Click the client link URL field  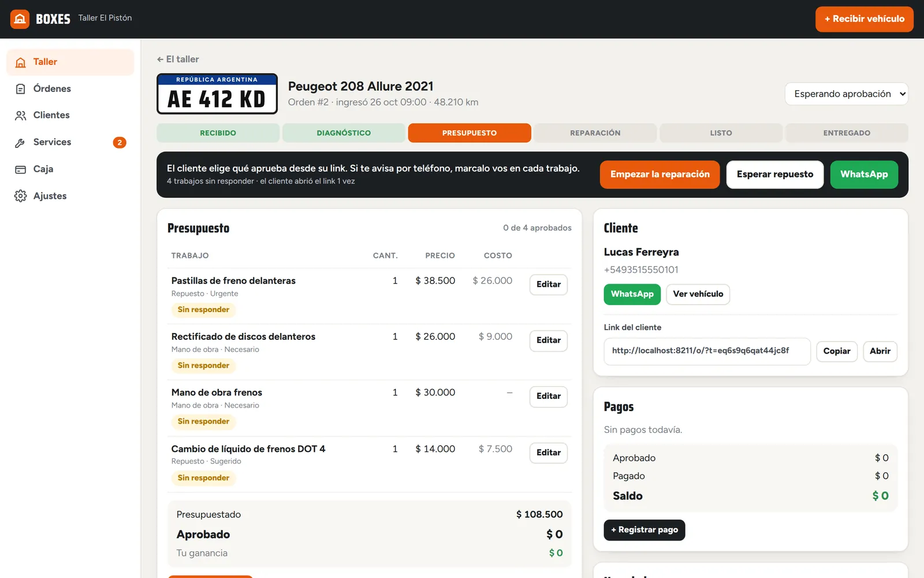coord(707,351)
